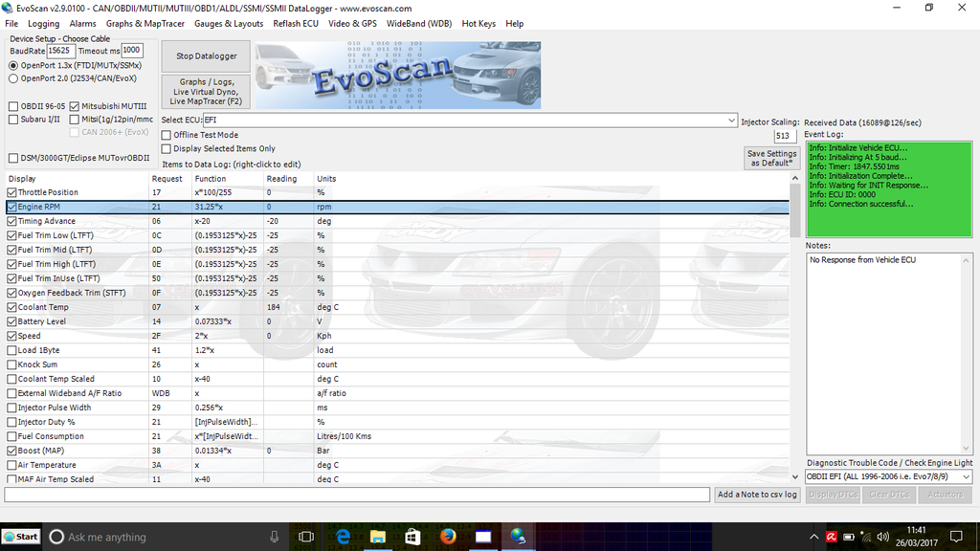The height and width of the screenshot is (551, 980).
Task: Uncheck the Coolant Temp item
Action: [11, 307]
